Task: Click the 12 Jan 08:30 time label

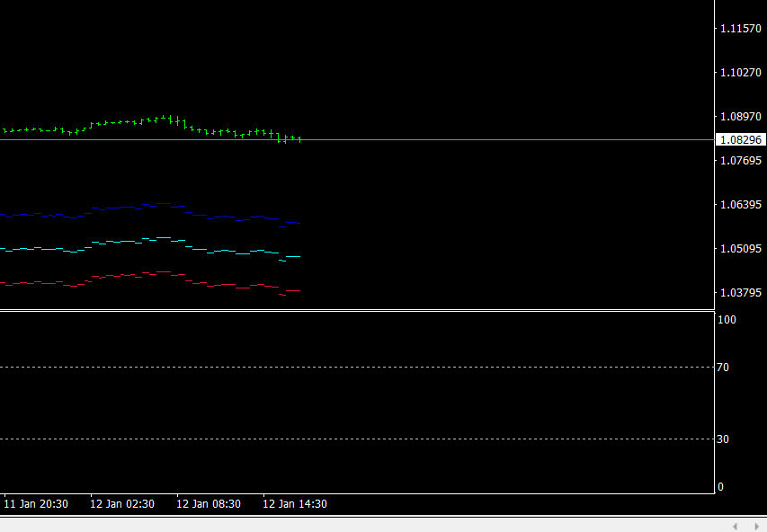Action: [x=209, y=504]
